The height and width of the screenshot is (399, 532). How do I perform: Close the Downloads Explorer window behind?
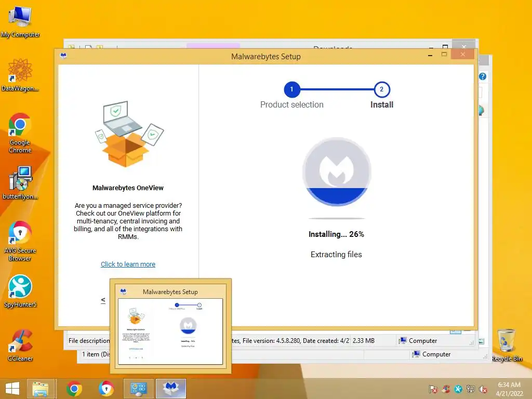[464, 46]
